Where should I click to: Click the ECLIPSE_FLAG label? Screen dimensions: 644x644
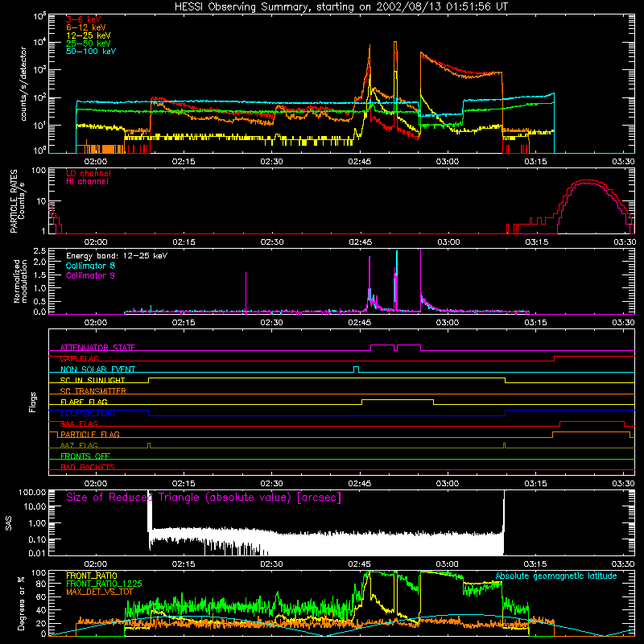[x=88, y=413]
